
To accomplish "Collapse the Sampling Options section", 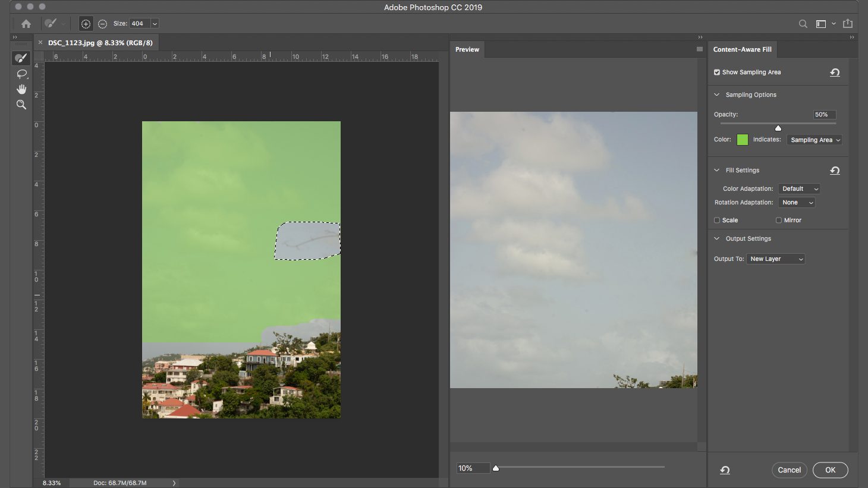I will coord(717,95).
